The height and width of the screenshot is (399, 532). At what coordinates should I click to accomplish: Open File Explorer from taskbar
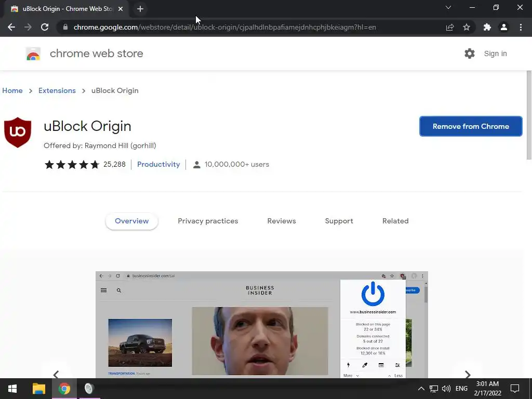[x=38, y=389]
